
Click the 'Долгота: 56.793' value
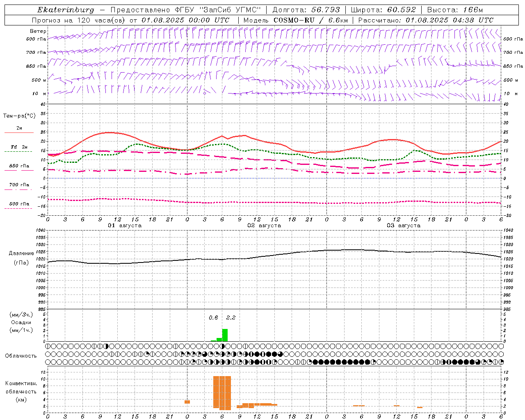[306, 10]
